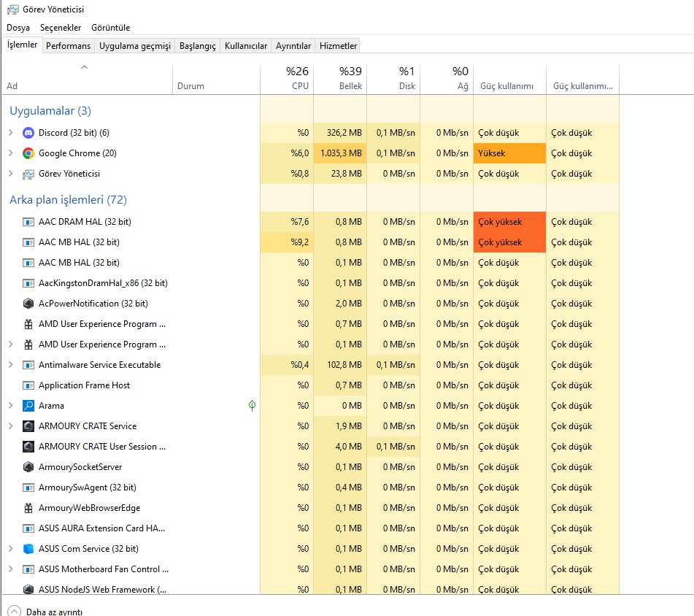Click the Antimalware Service Executable icon

(28, 365)
